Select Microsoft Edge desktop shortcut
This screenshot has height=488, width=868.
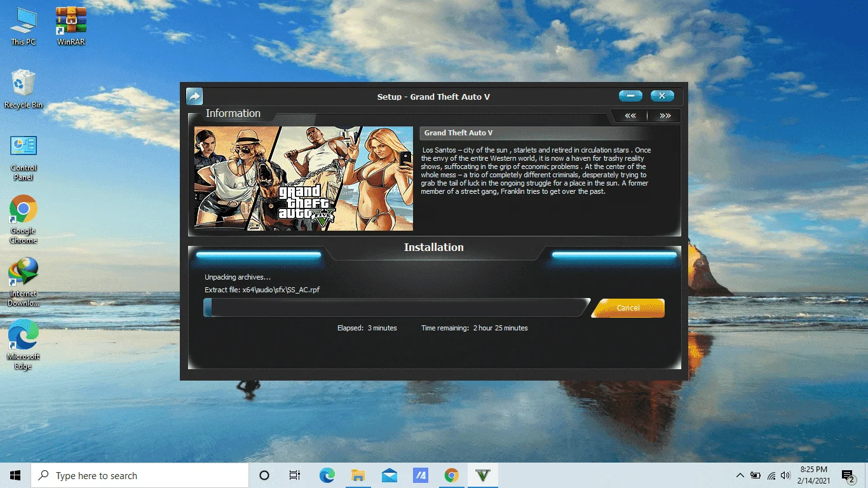click(x=24, y=345)
